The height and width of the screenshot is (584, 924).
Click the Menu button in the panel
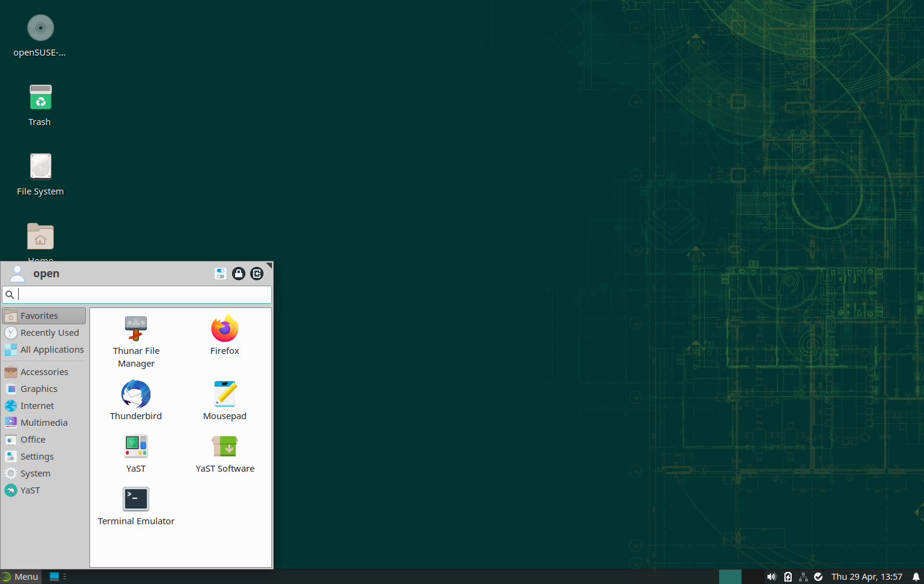[20, 577]
